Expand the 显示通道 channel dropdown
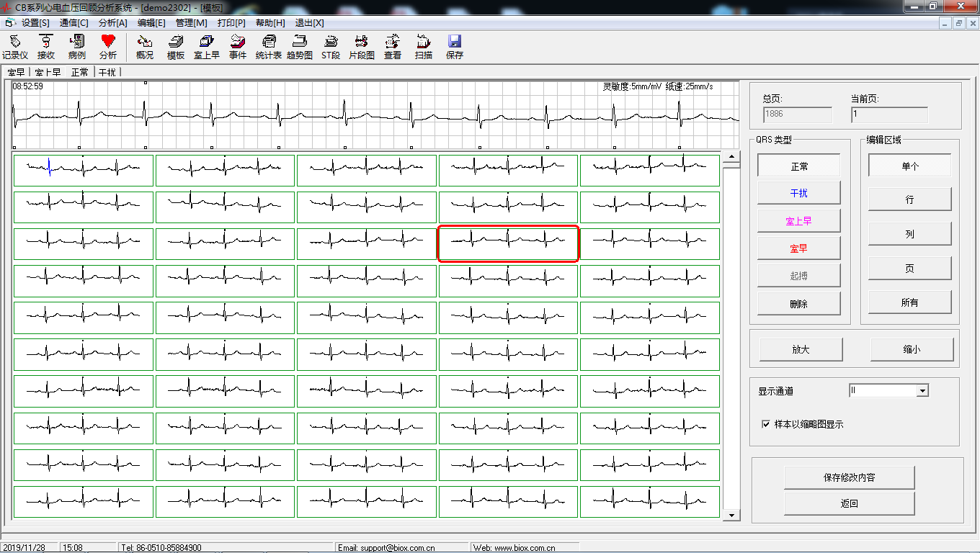This screenshot has height=553, width=980. pyautogui.click(x=922, y=391)
